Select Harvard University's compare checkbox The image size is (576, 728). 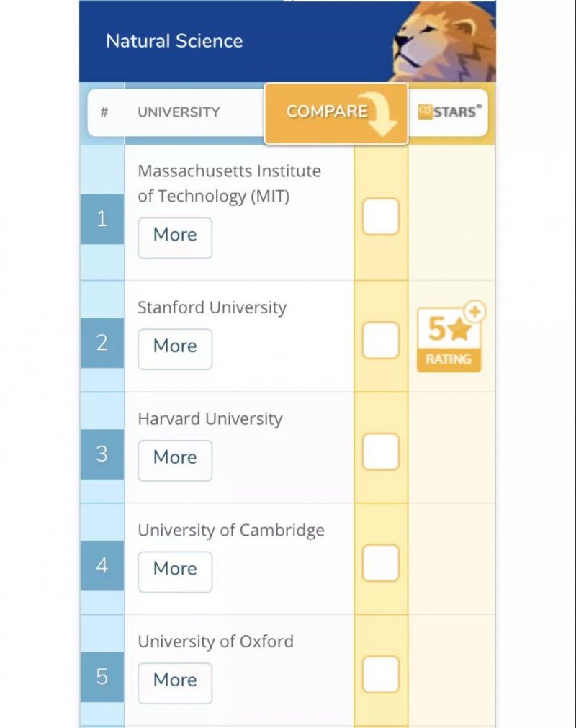[x=381, y=451]
